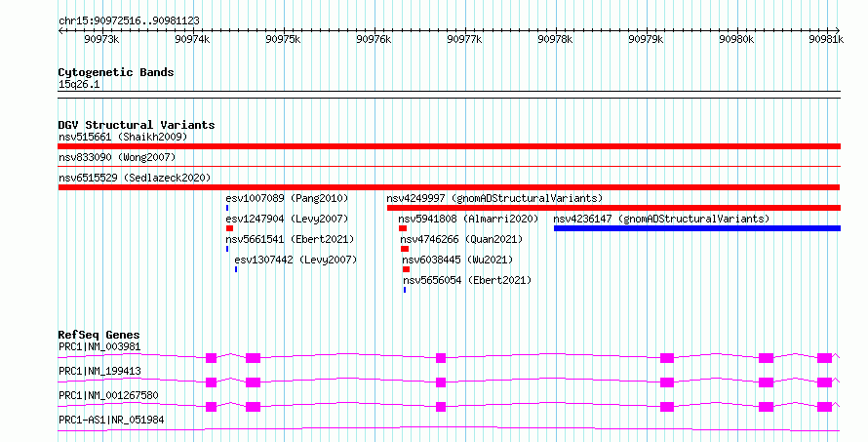Click the blue mark under esv1007089
The height and width of the screenshot is (442, 868).
tap(227, 208)
